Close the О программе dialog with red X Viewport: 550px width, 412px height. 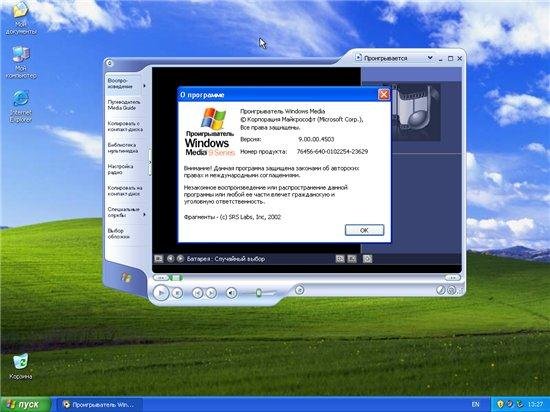tap(384, 94)
